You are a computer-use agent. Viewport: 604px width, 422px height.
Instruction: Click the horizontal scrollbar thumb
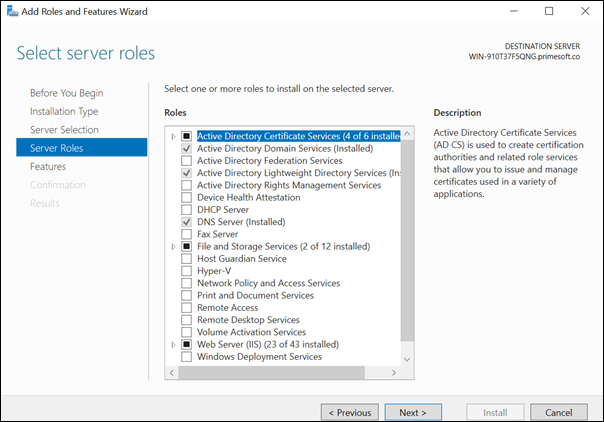[x=272, y=372]
